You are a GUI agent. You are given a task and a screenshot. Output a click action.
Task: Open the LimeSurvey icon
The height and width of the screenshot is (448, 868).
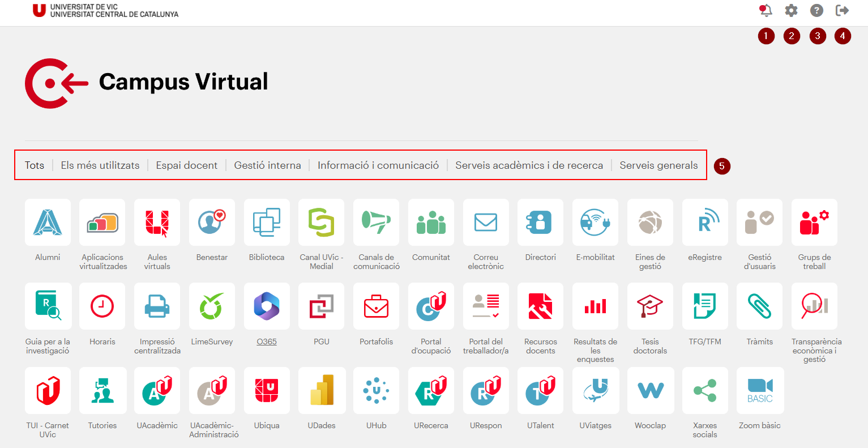(x=212, y=306)
